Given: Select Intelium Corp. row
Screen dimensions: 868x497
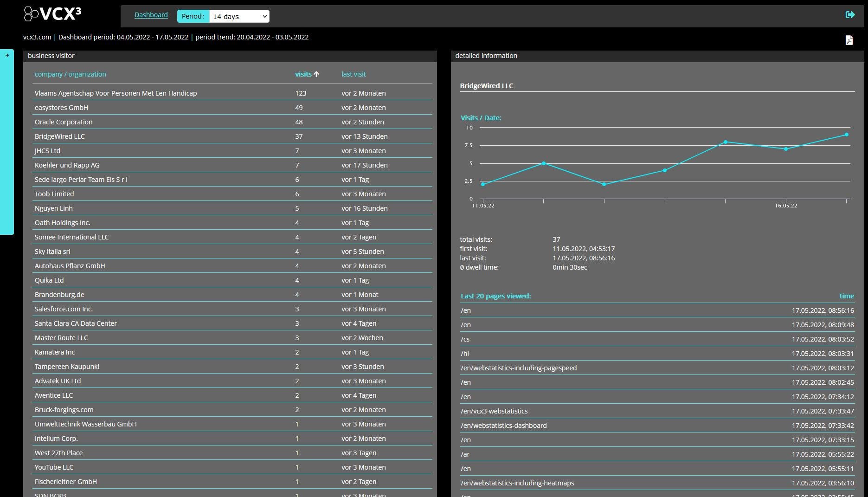Looking at the screenshot, I should (232, 439).
